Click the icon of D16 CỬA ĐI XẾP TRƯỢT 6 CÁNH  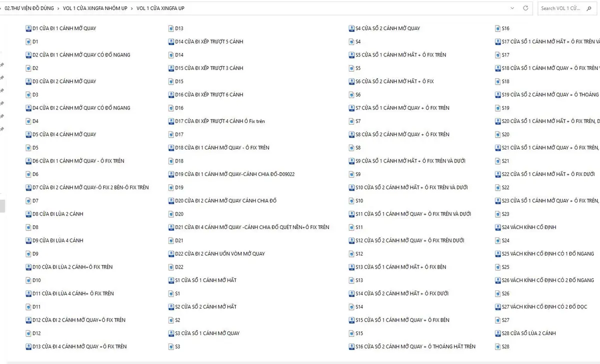point(171,94)
